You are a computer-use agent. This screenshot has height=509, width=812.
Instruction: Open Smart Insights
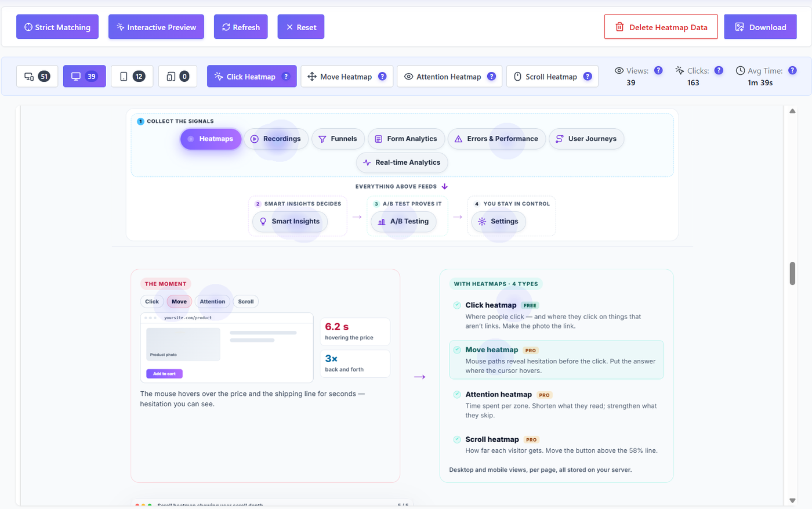(x=290, y=222)
